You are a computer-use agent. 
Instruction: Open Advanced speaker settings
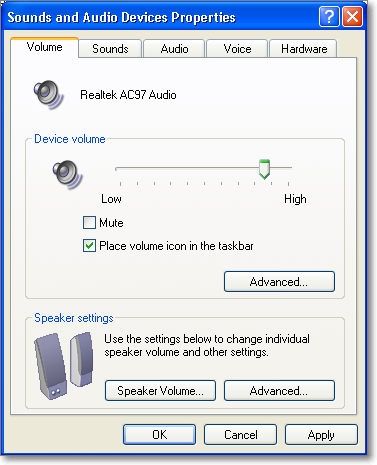coord(279,390)
